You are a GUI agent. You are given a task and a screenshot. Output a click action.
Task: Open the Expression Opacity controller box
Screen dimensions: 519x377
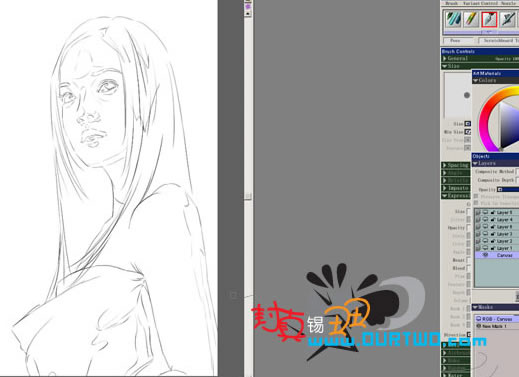[x=469, y=228]
